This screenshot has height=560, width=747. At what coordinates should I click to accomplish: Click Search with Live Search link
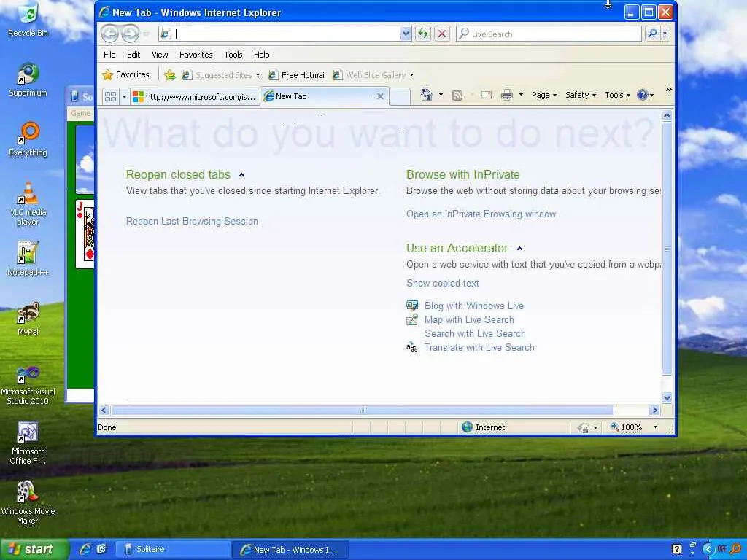point(475,333)
